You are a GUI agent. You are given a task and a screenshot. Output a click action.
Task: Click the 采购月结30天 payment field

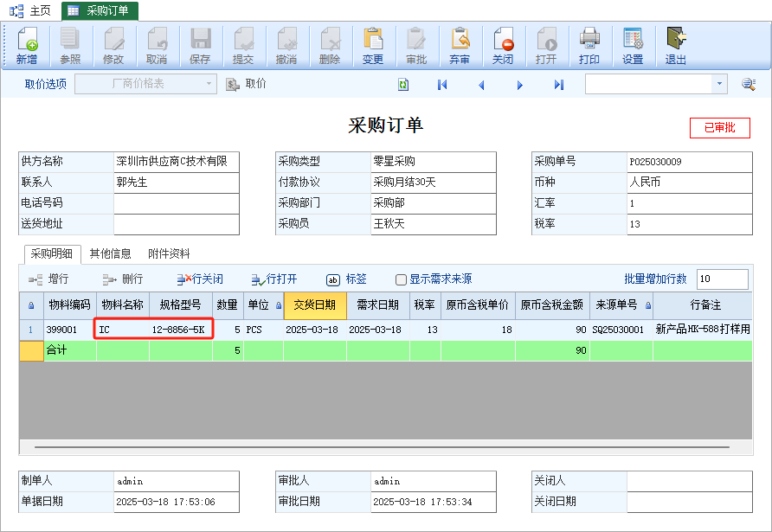point(434,182)
